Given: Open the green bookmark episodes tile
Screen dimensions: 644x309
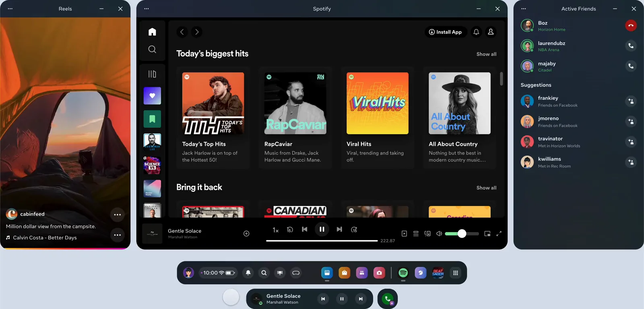Looking at the screenshot, I should 152,119.
